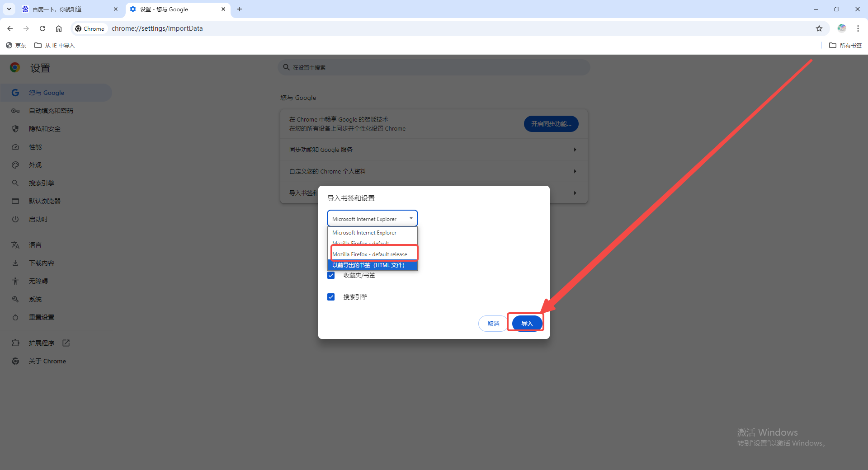Open the Chrome three-dot menu
This screenshot has width=868, height=470.
coord(858,28)
